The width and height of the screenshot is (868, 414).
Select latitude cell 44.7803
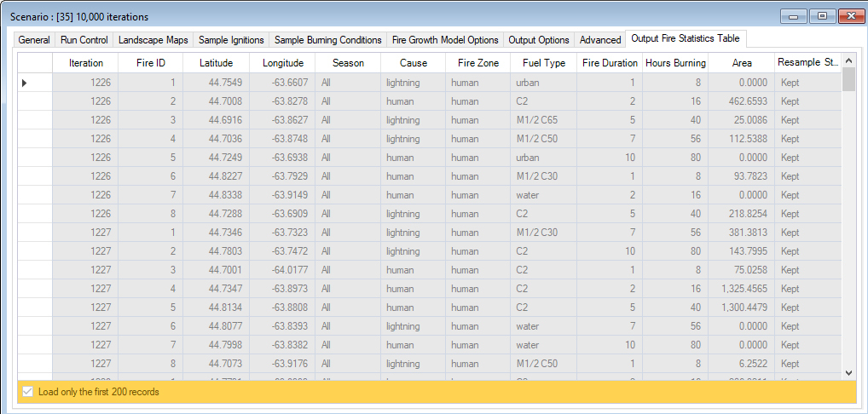click(217, 251)
